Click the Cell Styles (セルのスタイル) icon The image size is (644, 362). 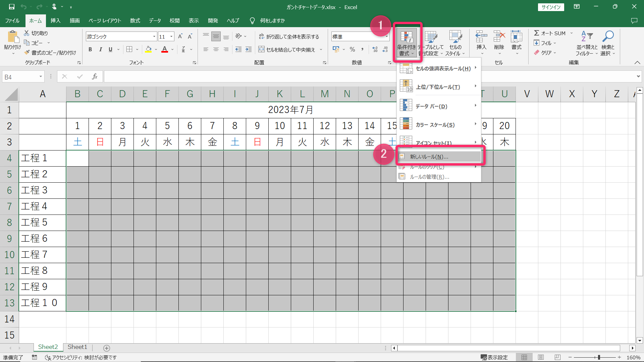coord(455,43)
